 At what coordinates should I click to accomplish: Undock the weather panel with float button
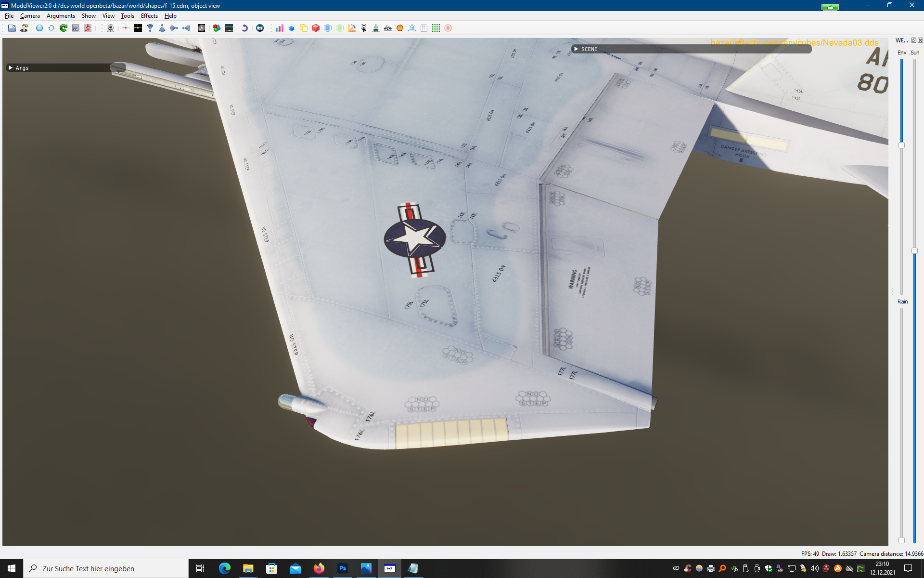pos(913,40)
